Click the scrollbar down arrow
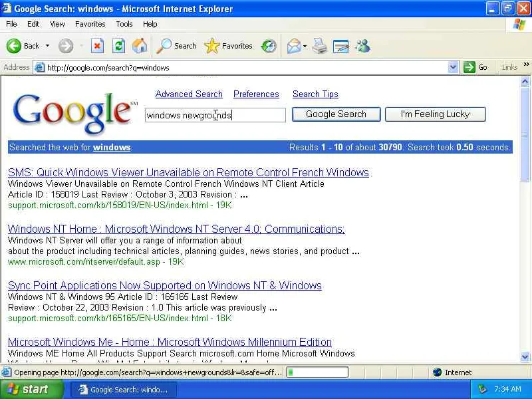The image size is (532, 399). click(x=525, y=356)
